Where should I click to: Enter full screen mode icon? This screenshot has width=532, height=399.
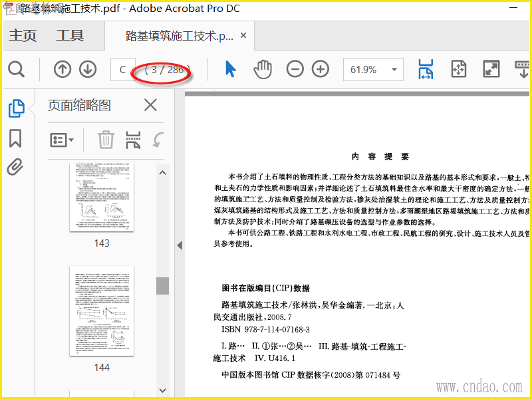pyautogui.click(x=491, y=69)
